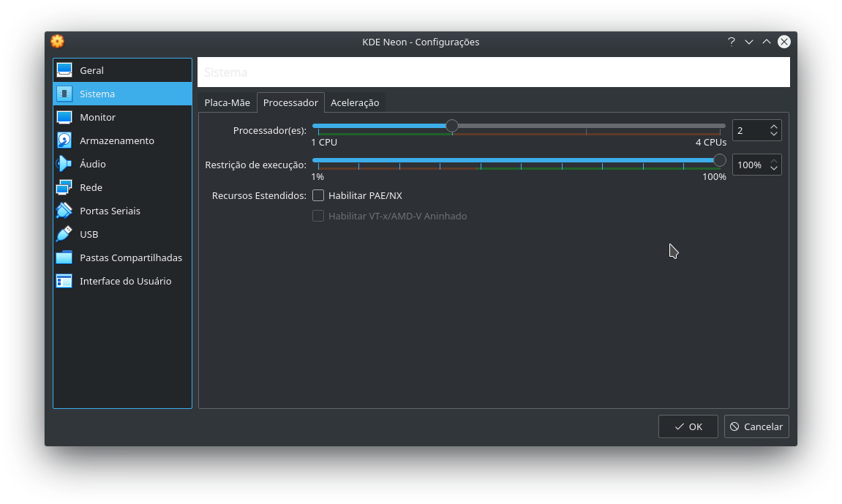Image resolution: width=842 pixels, height=504 pixels.
Task: Open Pastas Compartilhadas label
Action: pos(131,257)
